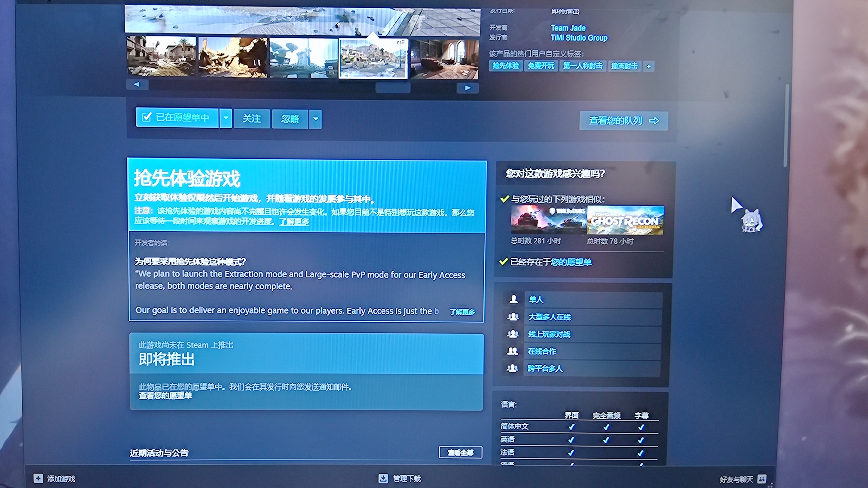Click 总时数 281 小时 text

click(x=535, y=241)
